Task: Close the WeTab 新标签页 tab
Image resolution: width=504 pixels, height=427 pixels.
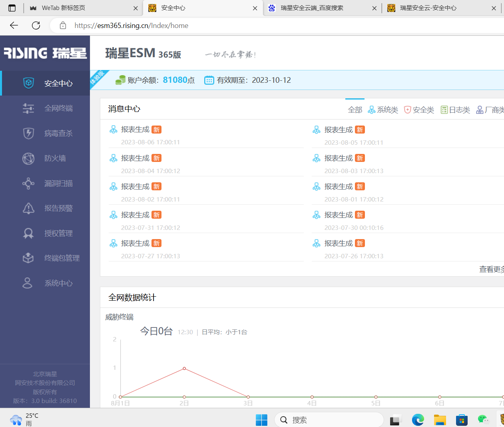Action: [135, 8]
